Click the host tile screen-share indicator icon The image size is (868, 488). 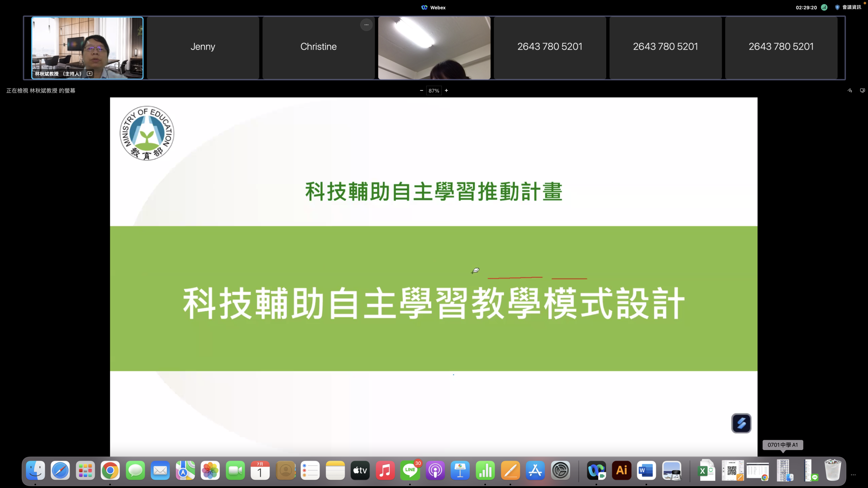90,74
